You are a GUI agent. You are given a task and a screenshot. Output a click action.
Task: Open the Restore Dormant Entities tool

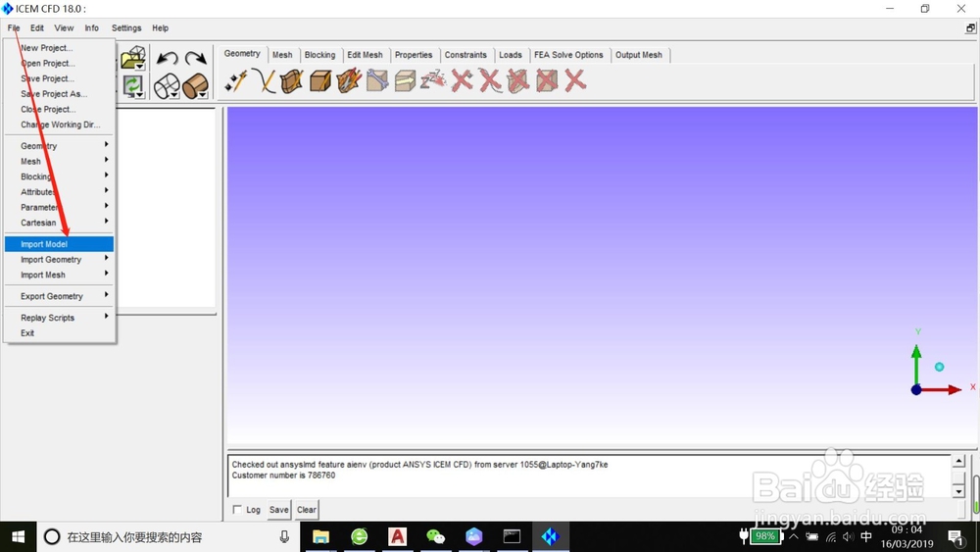(433, 81)
